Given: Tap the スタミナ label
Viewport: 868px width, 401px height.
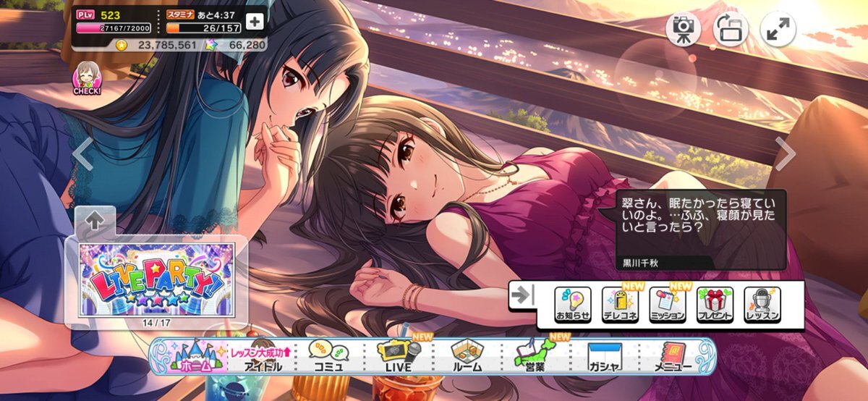Looking at the screenshot, I should 180,14.
